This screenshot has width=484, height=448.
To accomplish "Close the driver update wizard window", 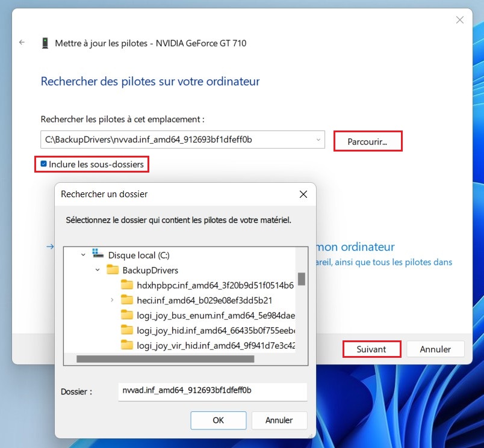I will click(x=459, y=20).
